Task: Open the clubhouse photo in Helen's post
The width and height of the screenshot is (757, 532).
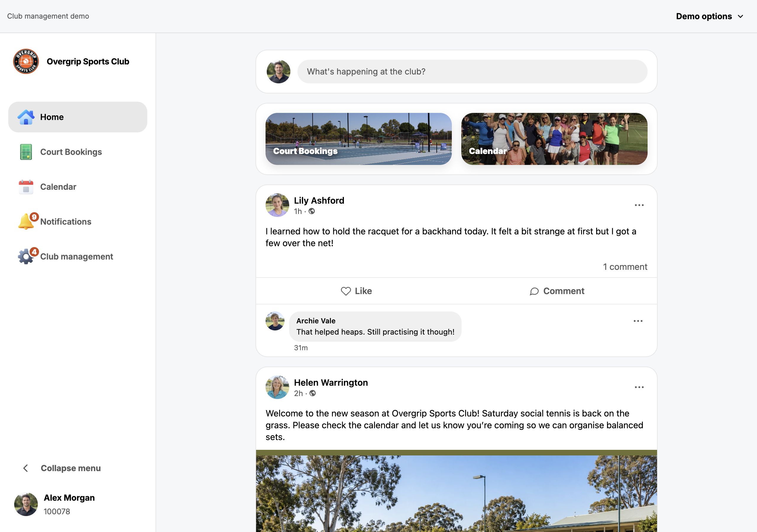Action: click(456, 491)
